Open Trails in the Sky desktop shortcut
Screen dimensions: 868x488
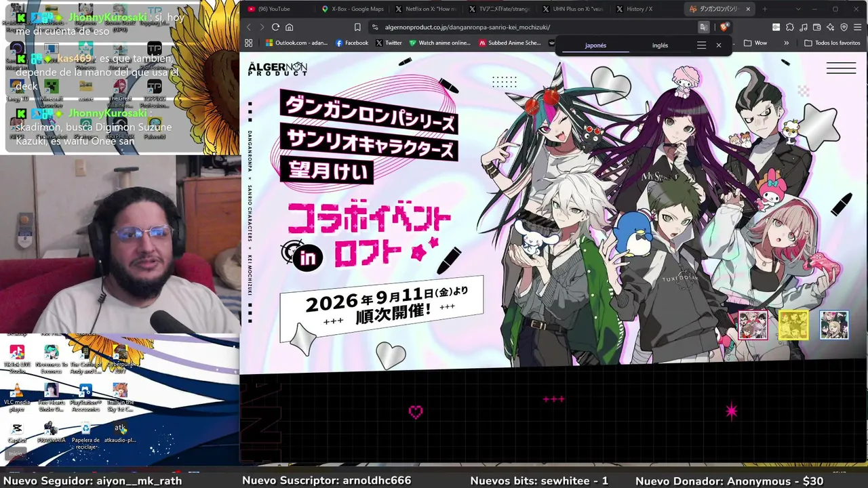[x=120, y=397]
